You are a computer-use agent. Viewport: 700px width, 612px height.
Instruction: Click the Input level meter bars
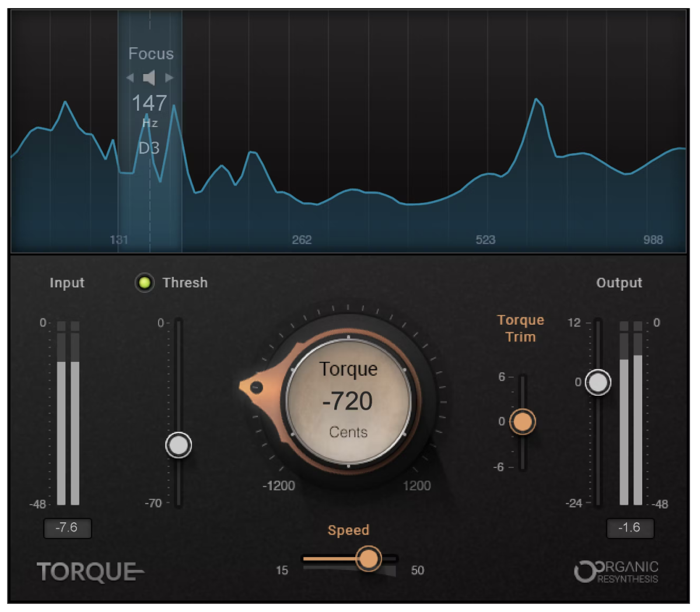tap(68, 413)
